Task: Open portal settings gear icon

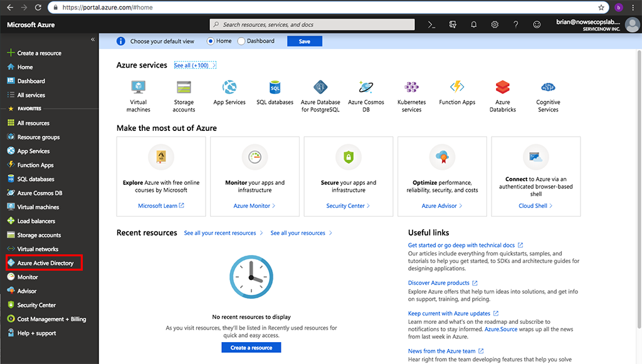Action: tap(495, 24)
